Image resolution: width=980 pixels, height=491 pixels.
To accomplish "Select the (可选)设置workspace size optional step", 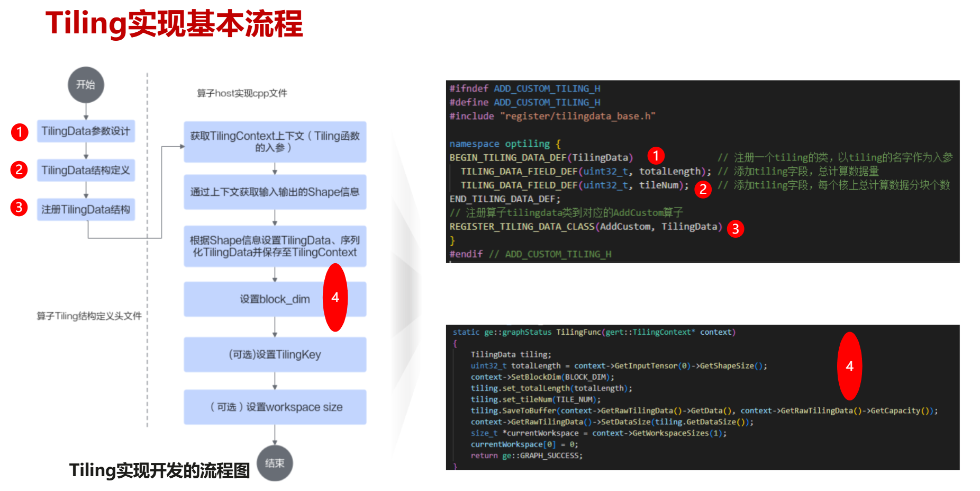I will 274,407.
